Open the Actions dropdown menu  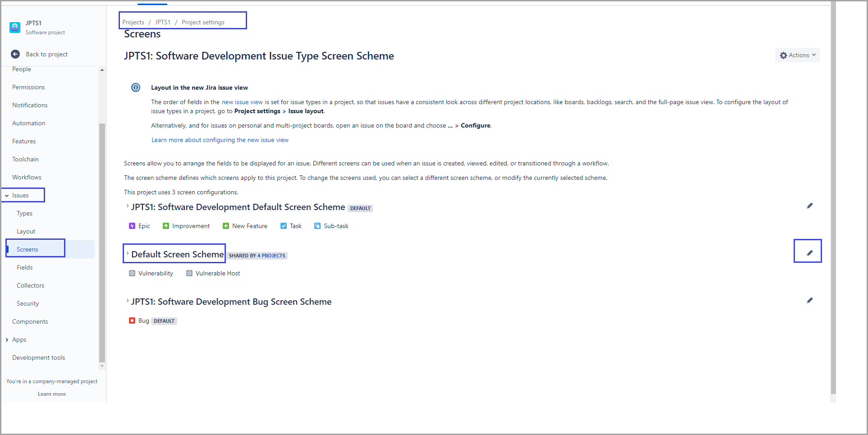tap(797, 55)
